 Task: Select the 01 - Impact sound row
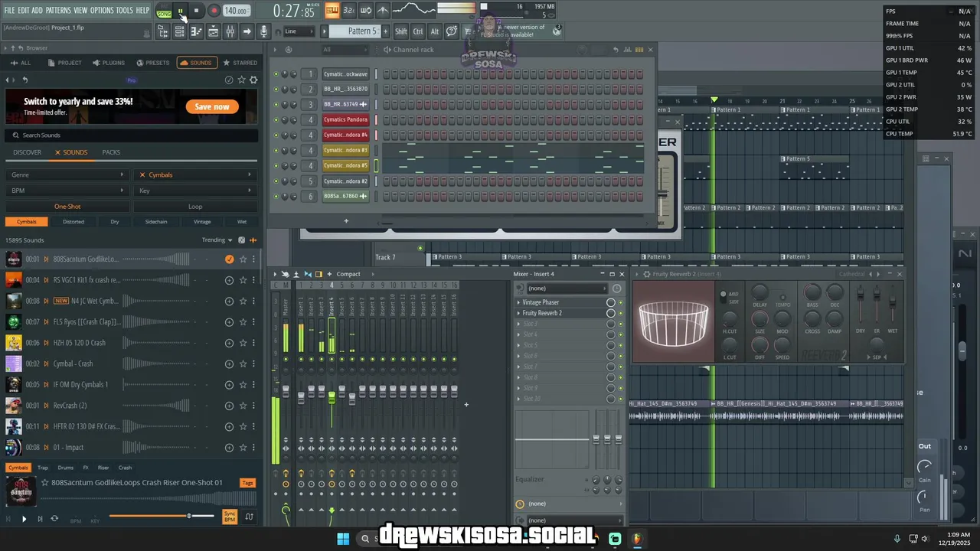[131, 447]
